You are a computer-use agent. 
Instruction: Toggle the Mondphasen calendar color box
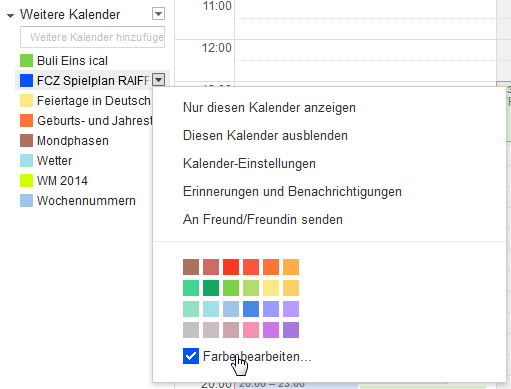pyautogui.click(x=26, y=141)
